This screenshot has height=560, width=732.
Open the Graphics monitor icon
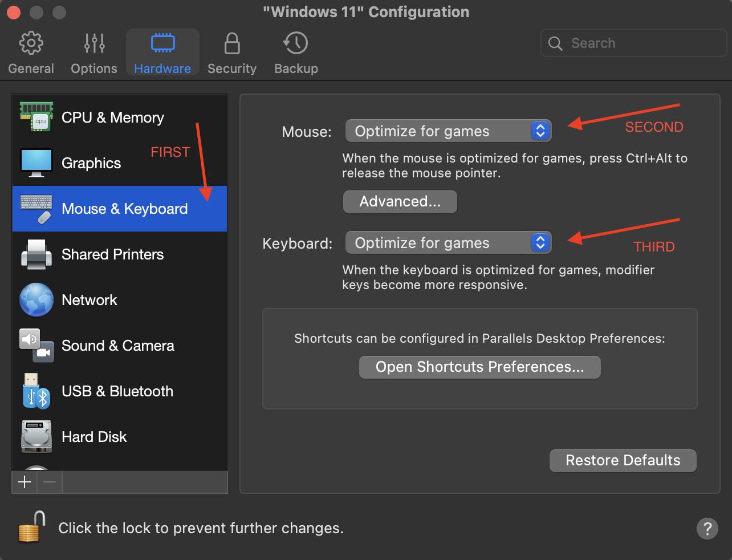tap(36, 163)
